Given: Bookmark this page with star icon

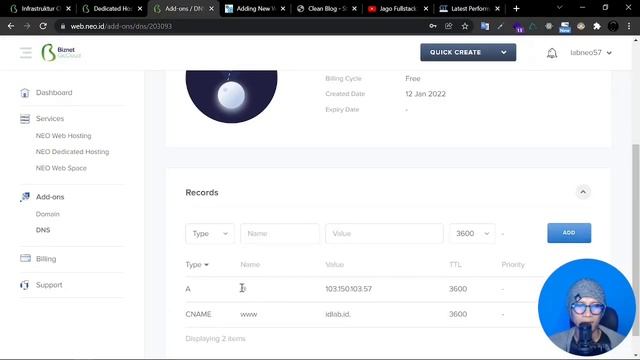Looking at the screenshot, I should (465, 26).
